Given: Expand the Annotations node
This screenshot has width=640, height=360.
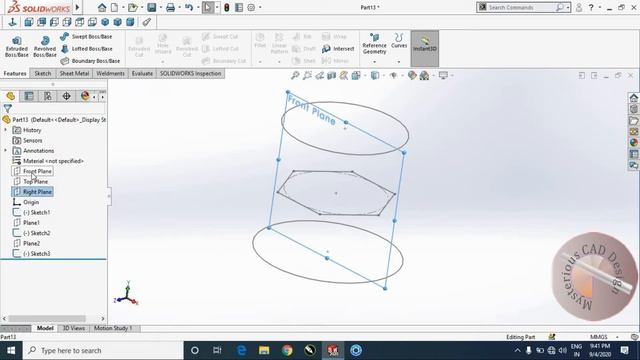Looking at the screenshot, I should point(5,151).
